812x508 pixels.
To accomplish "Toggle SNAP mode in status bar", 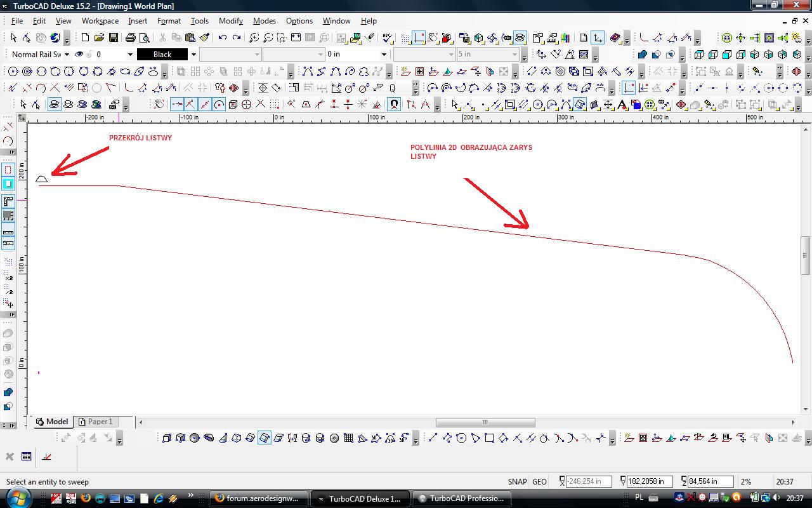I will click(x=517, y=482).
